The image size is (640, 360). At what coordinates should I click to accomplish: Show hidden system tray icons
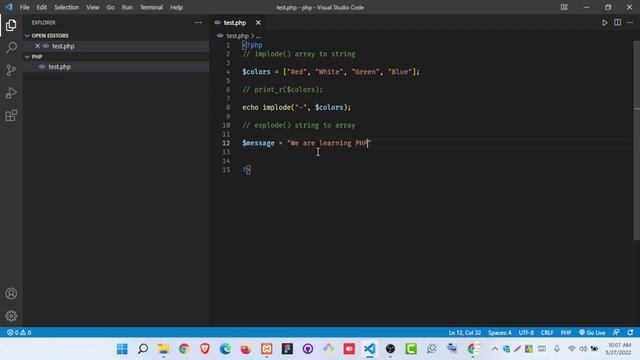pos(495,349)
